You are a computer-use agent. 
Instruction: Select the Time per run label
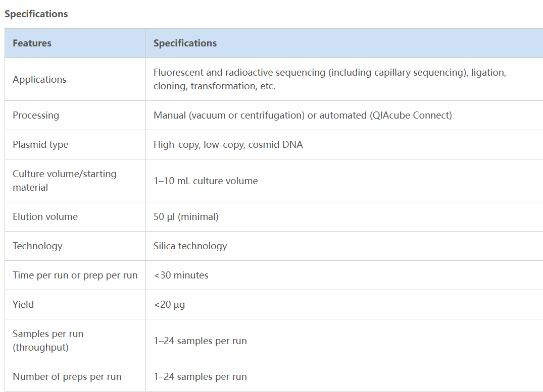pyautogui.click(x=75, y=275)
